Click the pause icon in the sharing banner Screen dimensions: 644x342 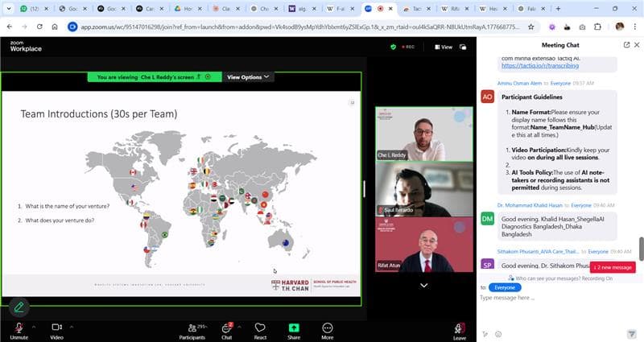coord(208,76)
